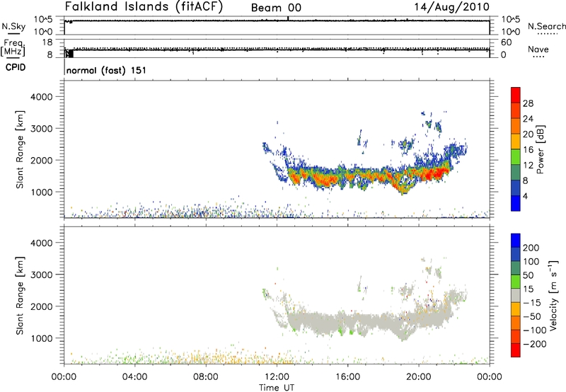Click the red segment of the power color bar
Image resolution: width=566 pixels, height=392 pixels.
516,95
